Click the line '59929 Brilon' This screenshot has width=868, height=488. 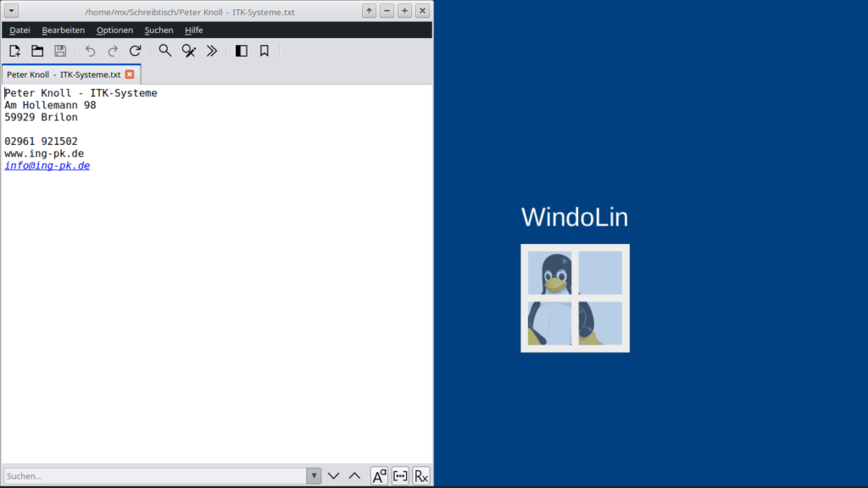point(41,117)
